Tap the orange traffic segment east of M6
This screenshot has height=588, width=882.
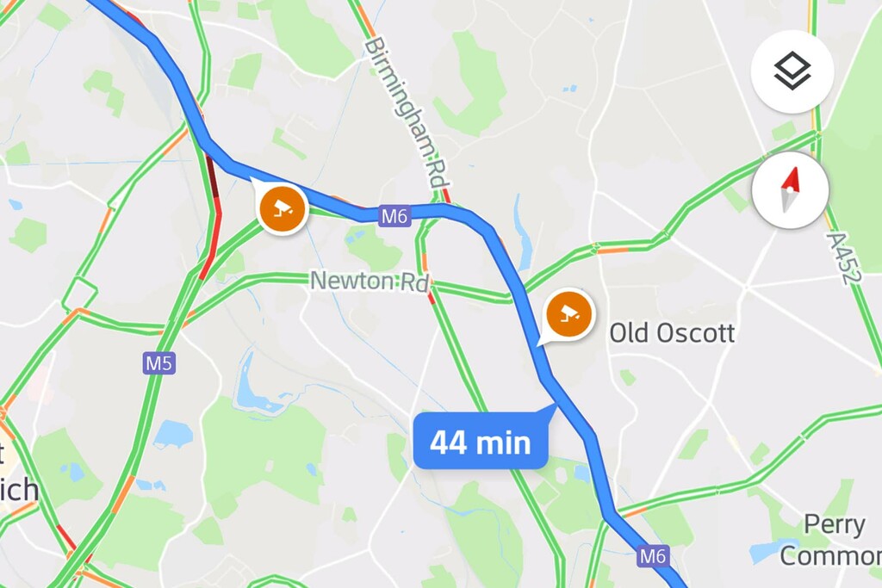pyautogui.click(x=612, y=250)
